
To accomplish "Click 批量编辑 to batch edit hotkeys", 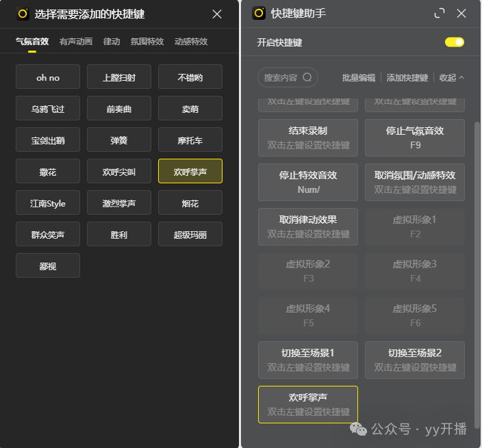I will point(359,78).
